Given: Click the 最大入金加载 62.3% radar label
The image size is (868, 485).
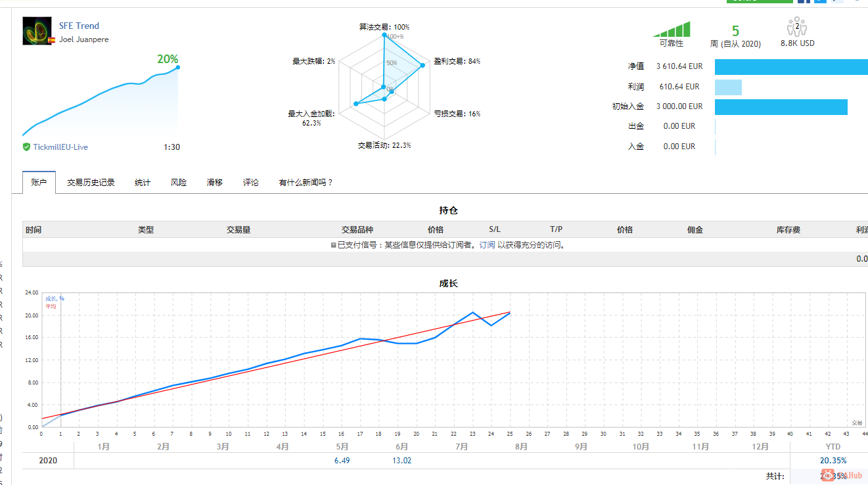Looking at the screenshot, I should coord(311,118).
